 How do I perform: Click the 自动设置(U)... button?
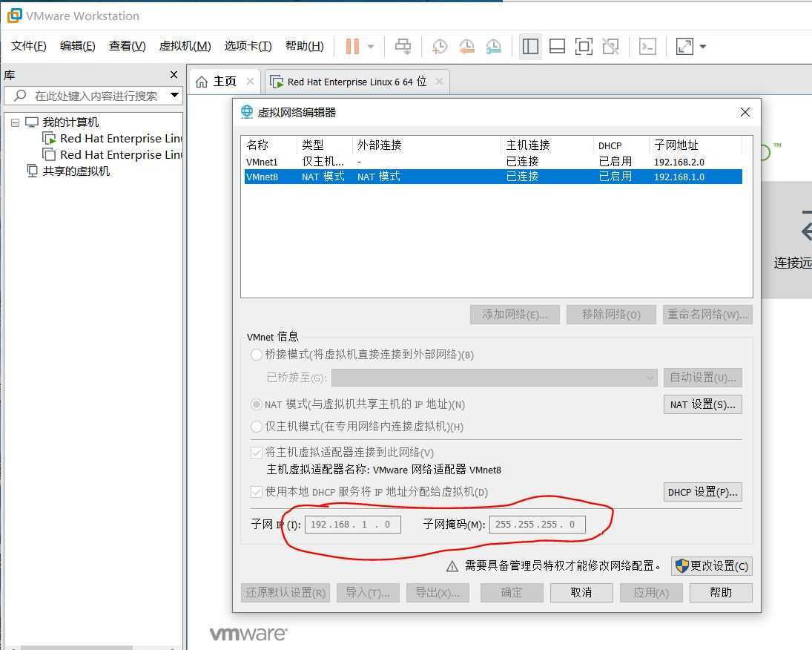(703, 378)
